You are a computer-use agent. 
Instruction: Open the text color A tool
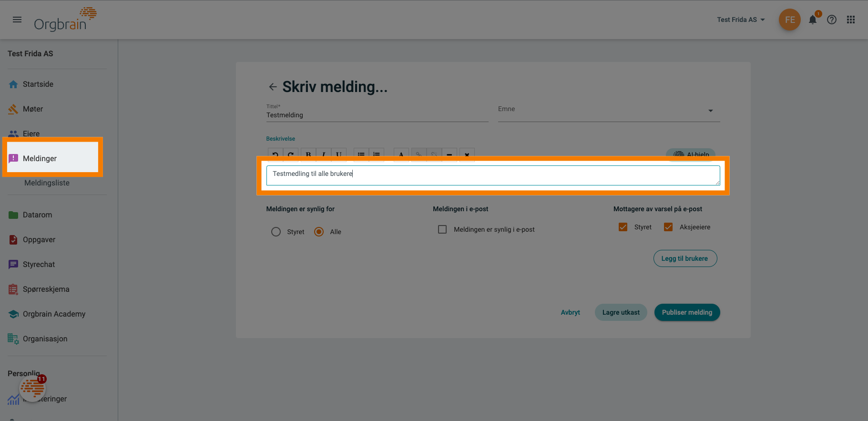click(x=401, y=155)
